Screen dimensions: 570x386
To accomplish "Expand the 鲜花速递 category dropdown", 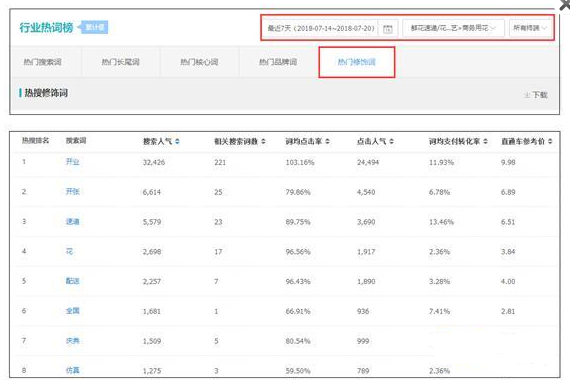I will (x=453, y=28).
